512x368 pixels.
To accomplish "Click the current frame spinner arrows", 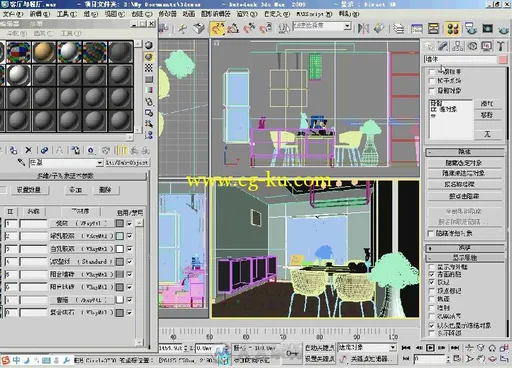I will 448,359.
